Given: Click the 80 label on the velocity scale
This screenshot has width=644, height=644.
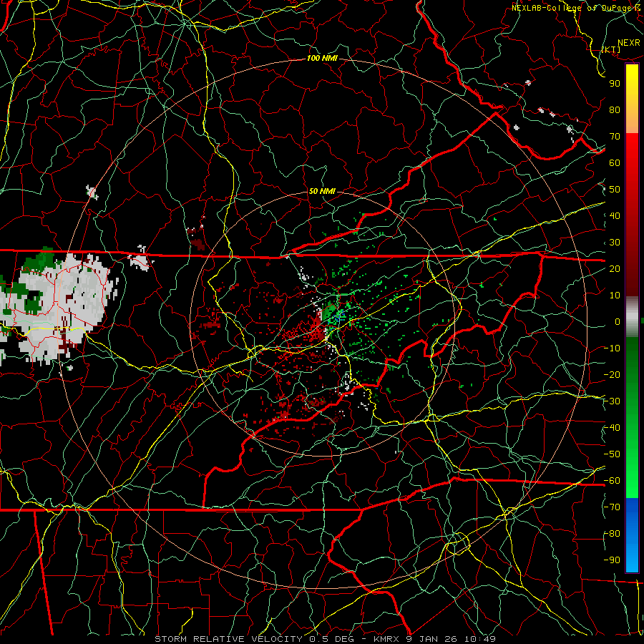Looking at the screenshot, I should point(615,109).
